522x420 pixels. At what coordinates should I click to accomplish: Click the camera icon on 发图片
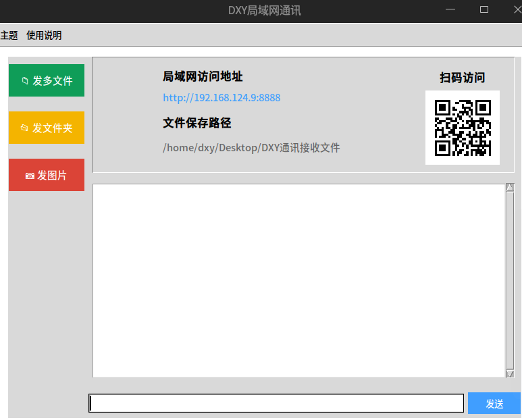pyautogui.click(x=30, y=176)
